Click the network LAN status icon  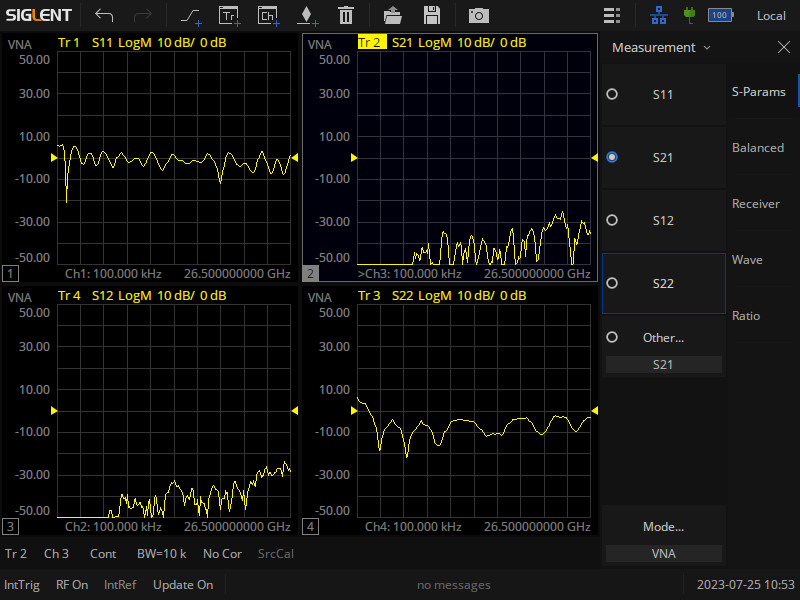[659, 16]
